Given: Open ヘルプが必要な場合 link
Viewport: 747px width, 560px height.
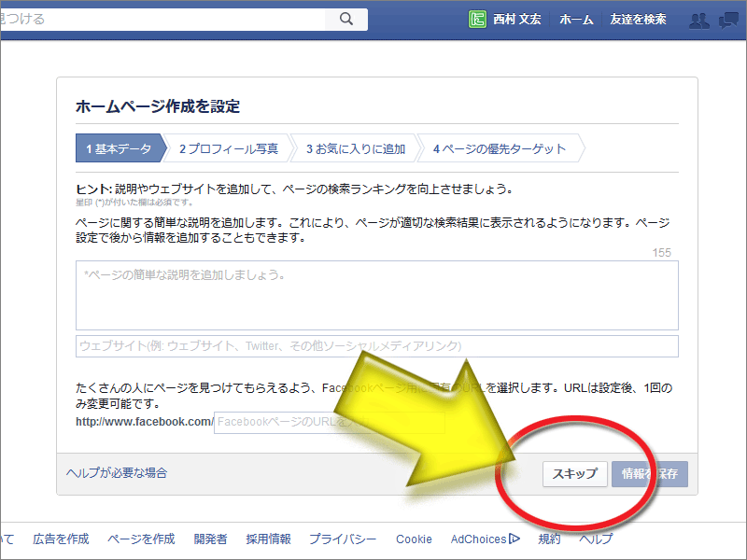Looking at the screenshot, I should (117, 473).
